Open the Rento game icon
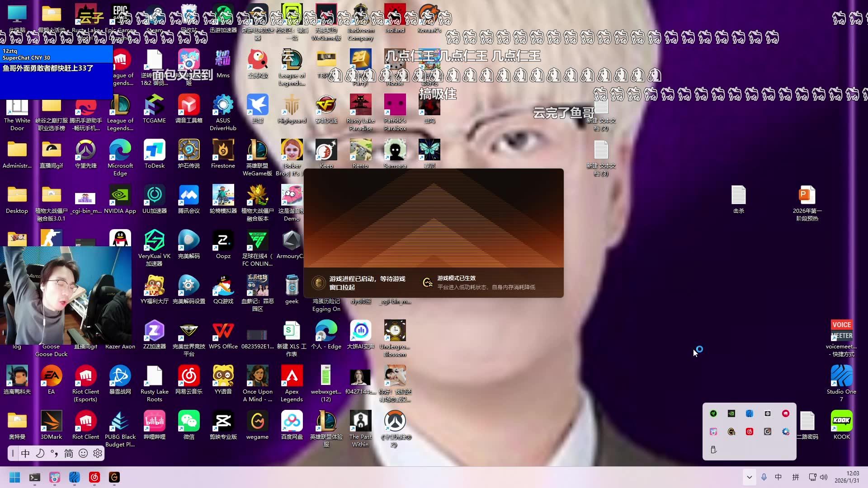This screenshot has width=868, height=488. click(360, 154)
